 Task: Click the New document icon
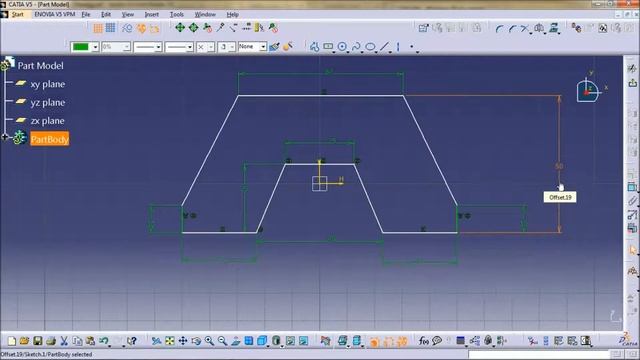pyautogui.click(x=11, y=341)
